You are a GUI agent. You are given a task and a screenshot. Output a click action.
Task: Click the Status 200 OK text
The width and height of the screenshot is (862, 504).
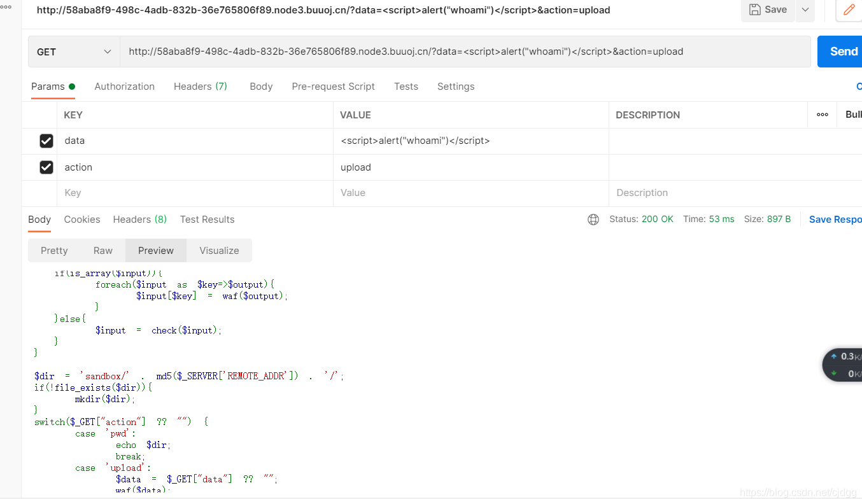click(x=641, y=219)
